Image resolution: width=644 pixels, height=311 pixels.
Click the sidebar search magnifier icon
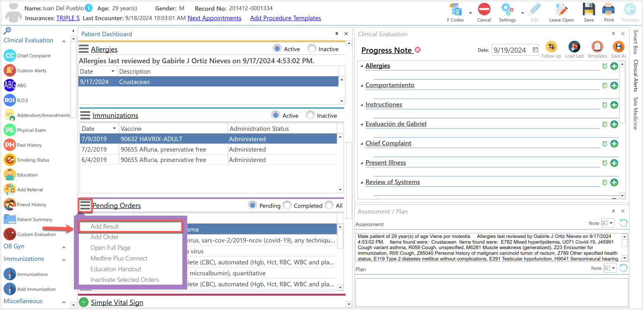[x=7, y=31]
